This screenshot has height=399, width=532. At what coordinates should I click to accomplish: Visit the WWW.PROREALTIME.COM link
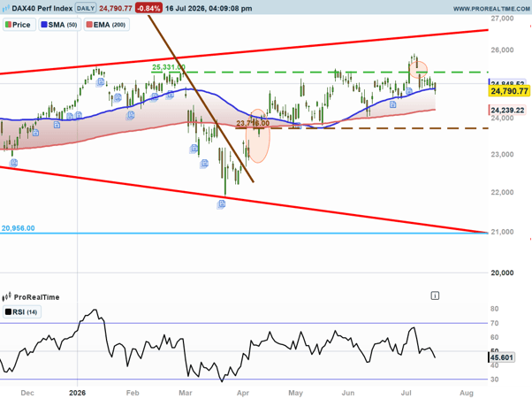point(491,9)
